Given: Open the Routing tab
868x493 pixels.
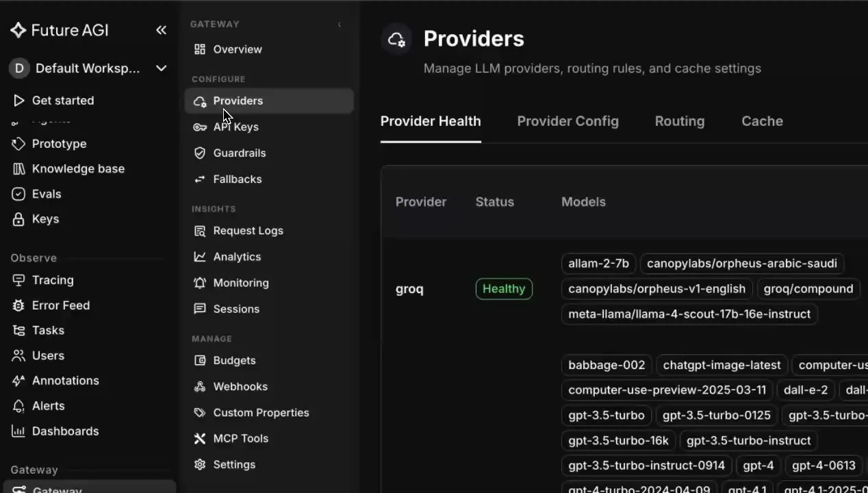Looking at the screenshot, I should click(x=680, y=121).
